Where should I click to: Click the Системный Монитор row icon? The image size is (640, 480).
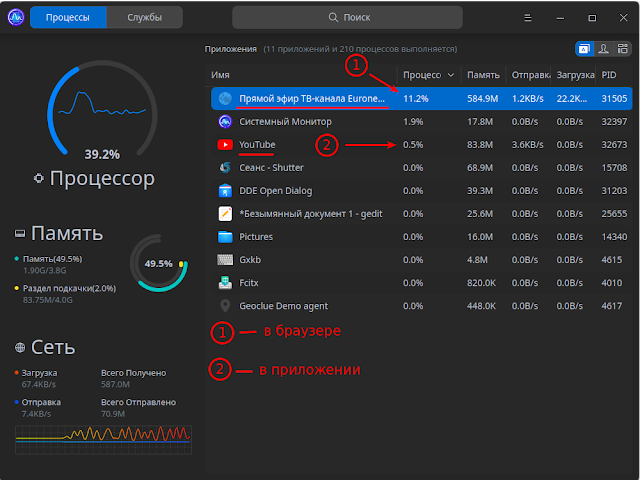[225, 122]
